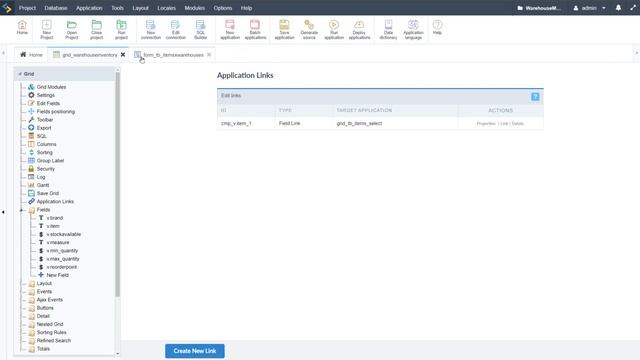640x360 pixels.
Task: Open the Data dictionary tool
Action: [388, 30]
